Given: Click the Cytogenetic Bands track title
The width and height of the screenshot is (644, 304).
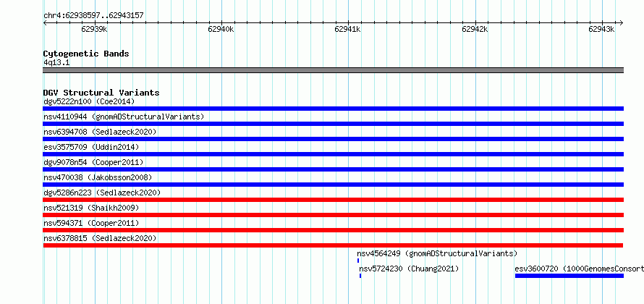Looking at the screenshot, I should click(86, 54).
